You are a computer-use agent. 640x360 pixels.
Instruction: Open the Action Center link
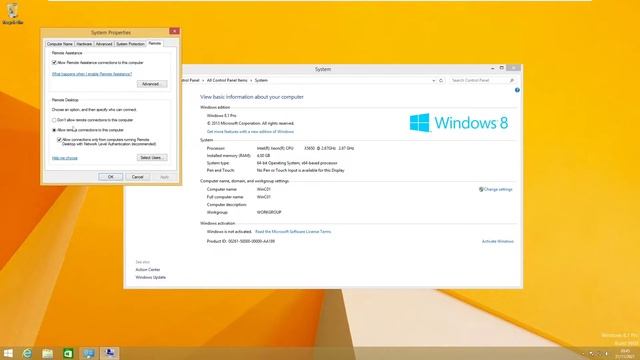click(x=148, y=269)
